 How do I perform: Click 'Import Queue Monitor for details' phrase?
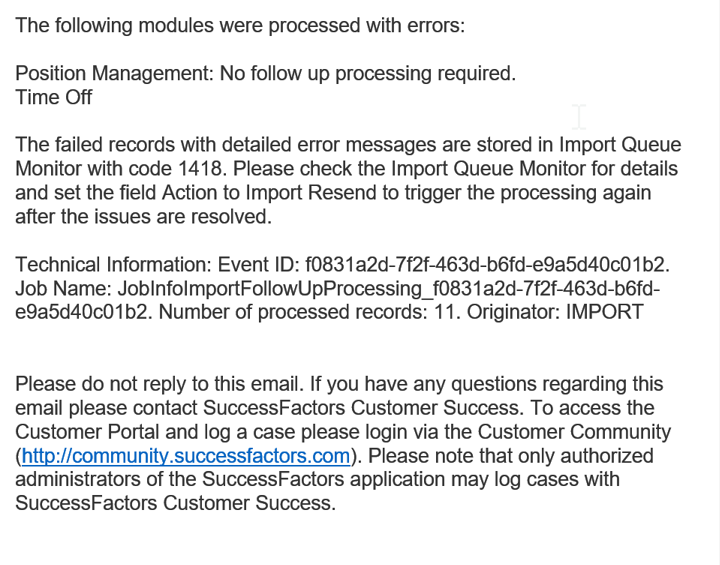[x=534, y=169]
